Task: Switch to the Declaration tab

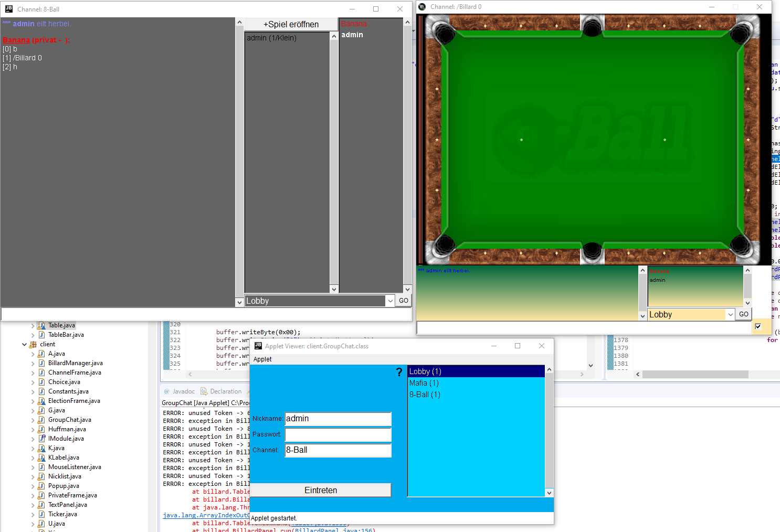Action: click(225, 391)
